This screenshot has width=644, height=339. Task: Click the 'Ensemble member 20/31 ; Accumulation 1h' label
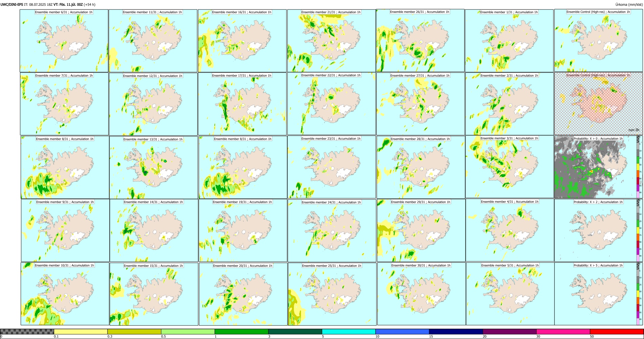(243, 266)
